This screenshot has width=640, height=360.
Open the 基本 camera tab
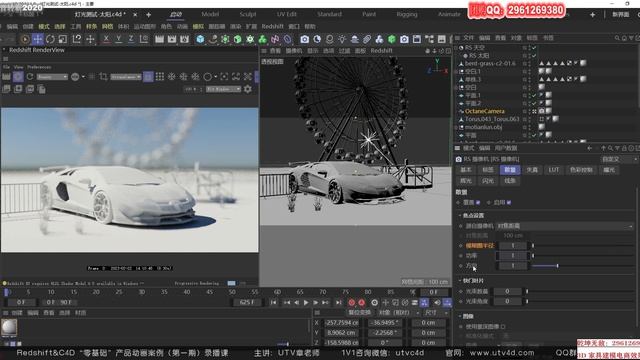[x=466, y=170]
